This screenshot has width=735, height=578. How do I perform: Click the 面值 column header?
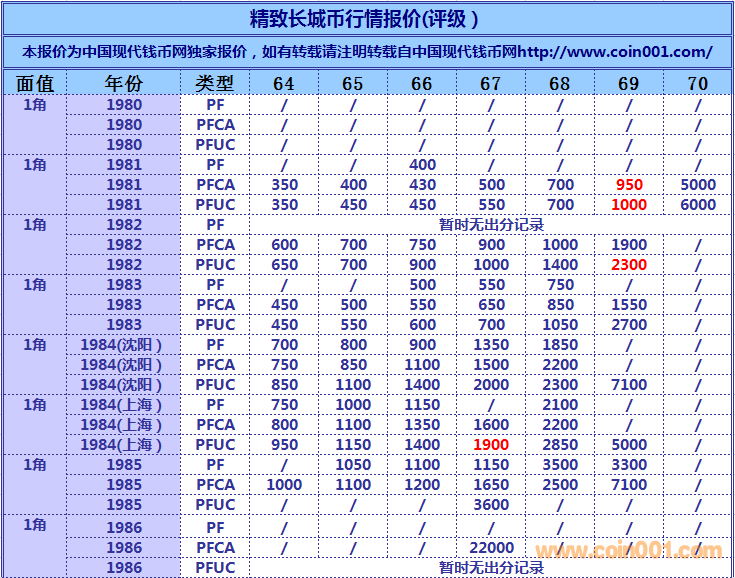[35, 84]
